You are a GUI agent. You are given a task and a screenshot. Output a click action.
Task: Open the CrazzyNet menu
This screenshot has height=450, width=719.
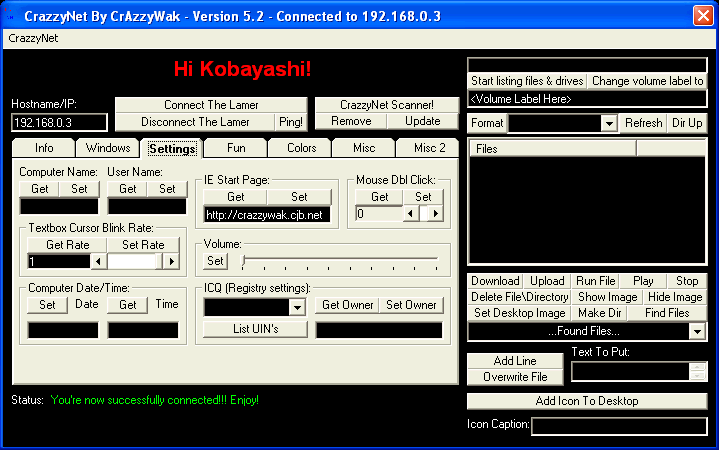point(32,38)
